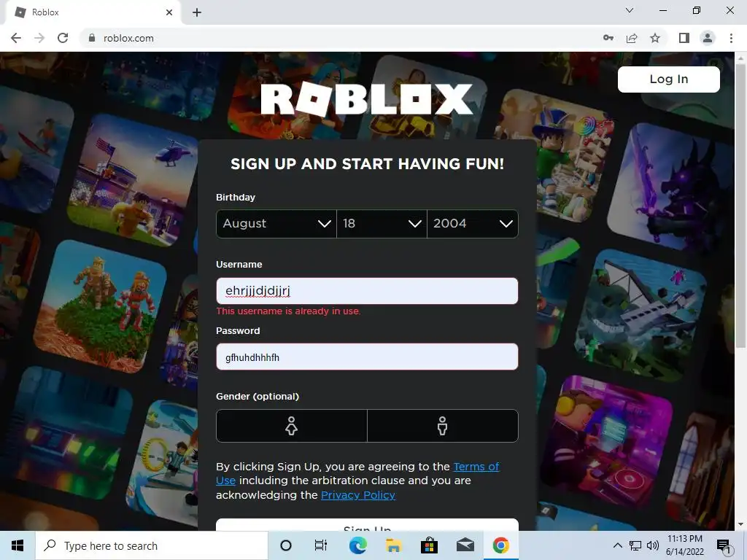This screenshot has width=747, height=560.
Task: Click the browser forward arrow
Action: 39,38
